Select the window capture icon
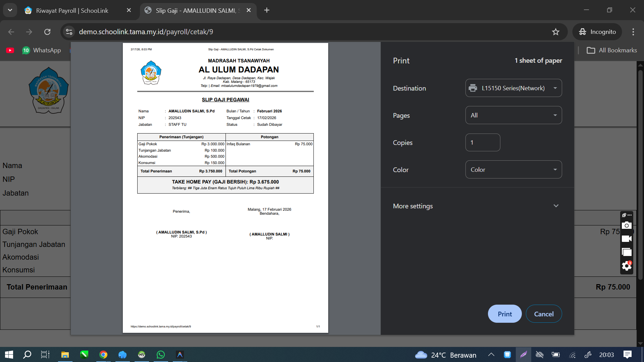This screenshot has height=362, width=644. (626, 252)
